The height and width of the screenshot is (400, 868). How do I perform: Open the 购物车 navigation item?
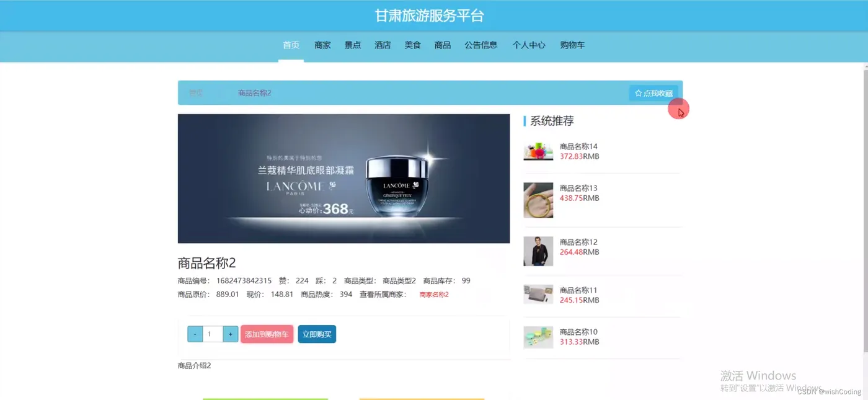pyautogui.click(x=572, y=45)
